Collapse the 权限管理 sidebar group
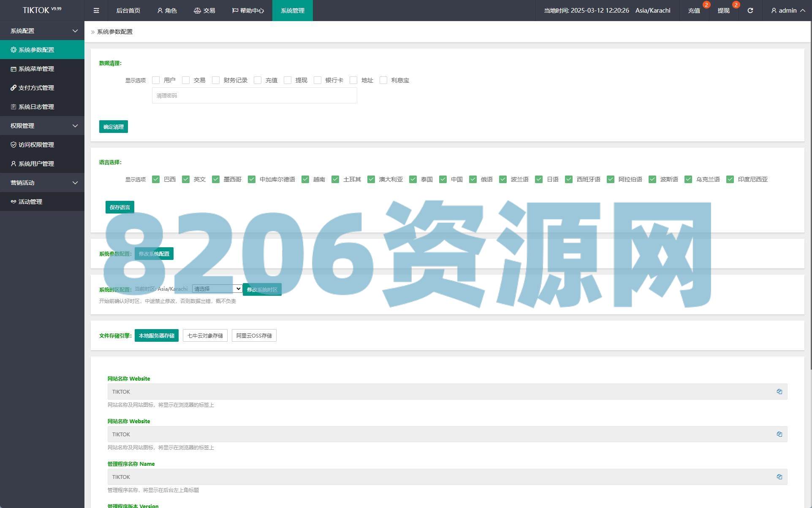The height and width of the screenshot is (508, 812). (42, 126)
